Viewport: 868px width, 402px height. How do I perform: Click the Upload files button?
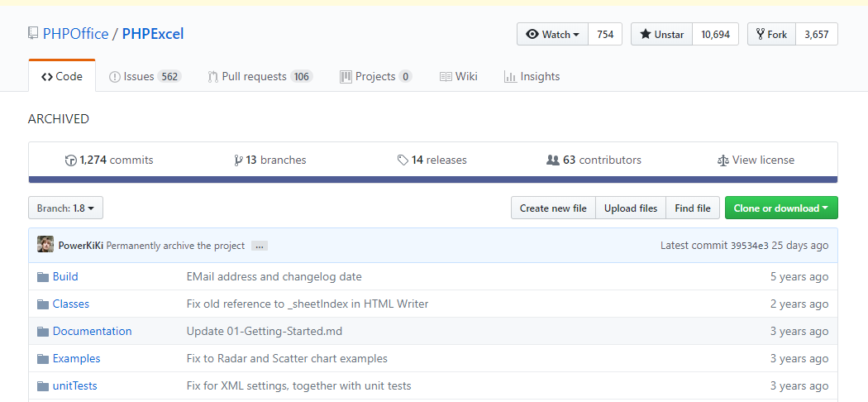tap(631, 208)
